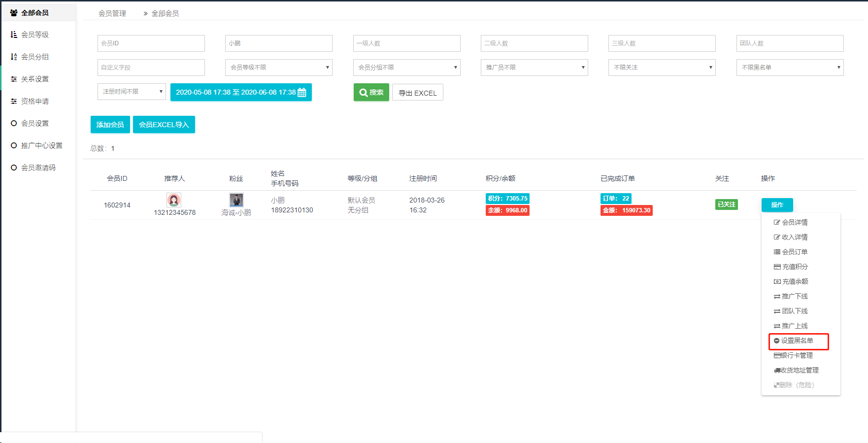Click the green 已关注 badge
The image size is (868, 443).
[x=727, y=204]
